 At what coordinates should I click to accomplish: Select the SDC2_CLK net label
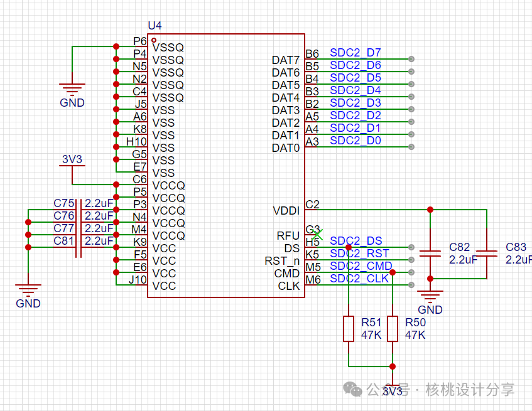(359, 278)
